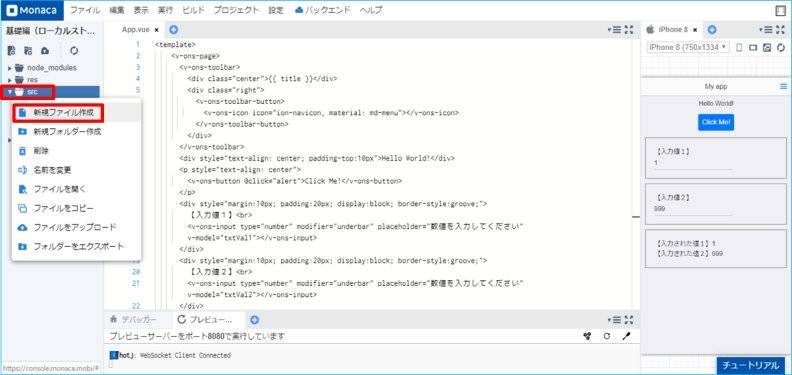Click the new folder icon in project panel
792x375 pixels.
point(28,51)
